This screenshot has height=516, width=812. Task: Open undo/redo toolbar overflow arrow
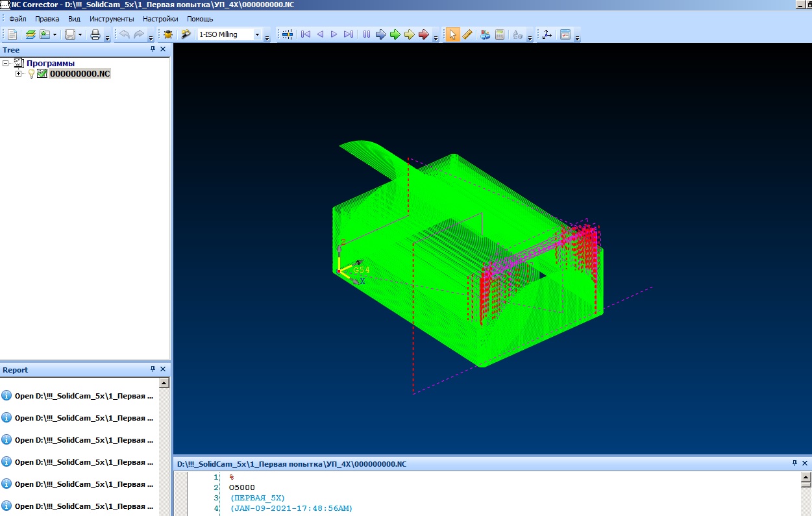click(151, 38)
